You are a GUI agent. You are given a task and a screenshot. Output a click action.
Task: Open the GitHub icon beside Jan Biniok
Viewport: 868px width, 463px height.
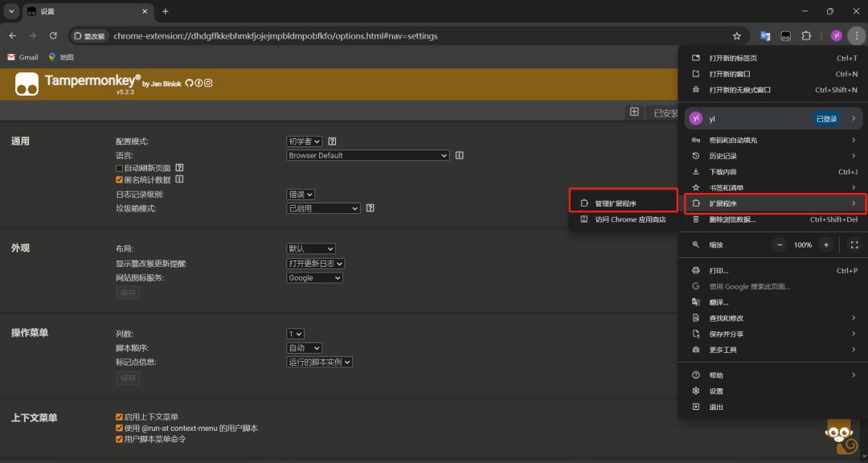click(189, 83)
